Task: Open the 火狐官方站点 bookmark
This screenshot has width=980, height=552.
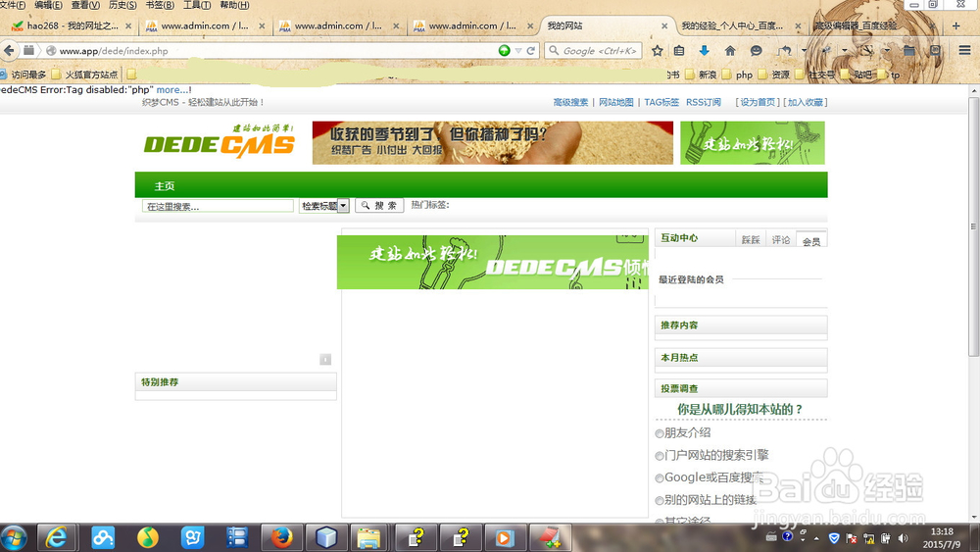Action: [x=85, y=75]
